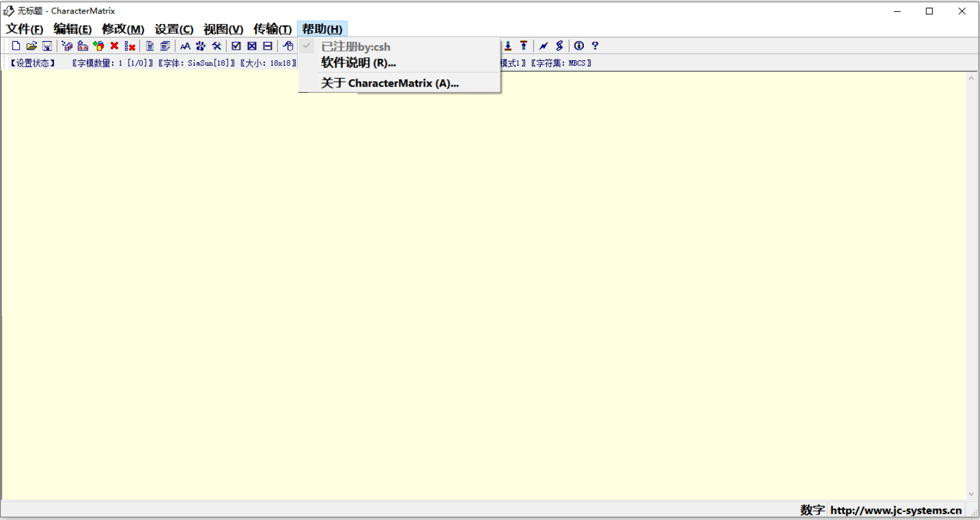Click the www.jc-systems.cn link in status bar
Screen dimensions: 980x520
click(896, 510)
